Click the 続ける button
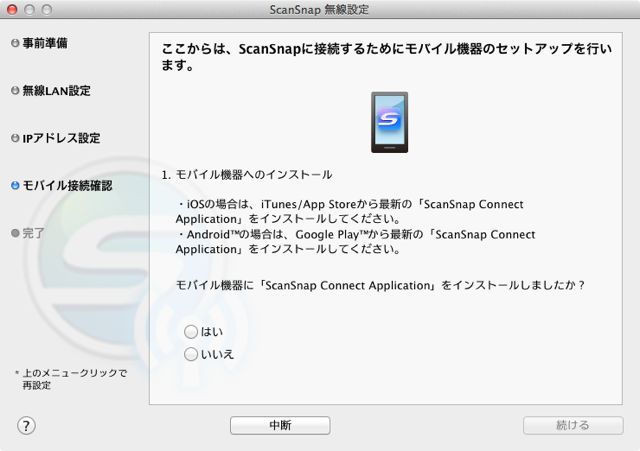640x451 pixels. point(573,425)
